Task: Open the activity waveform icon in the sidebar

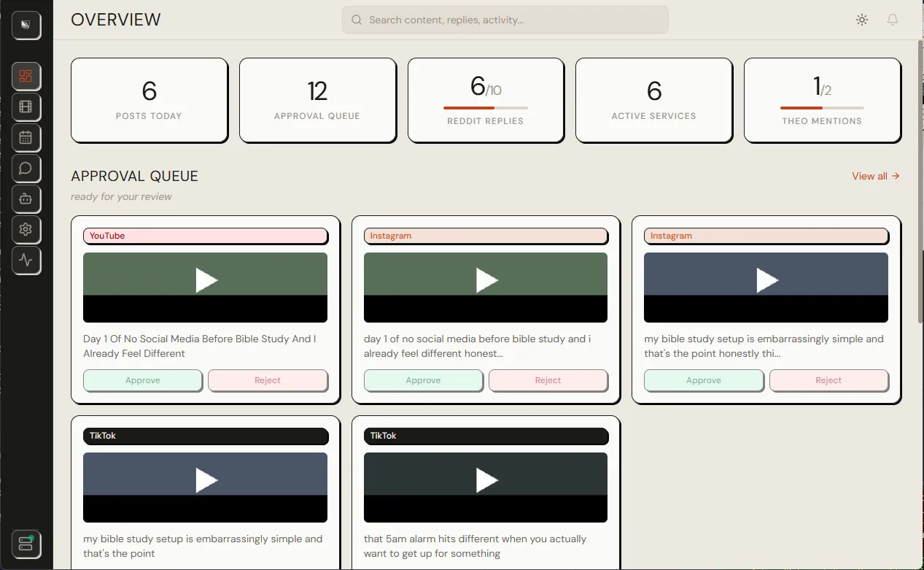Action: coord(26,260)
